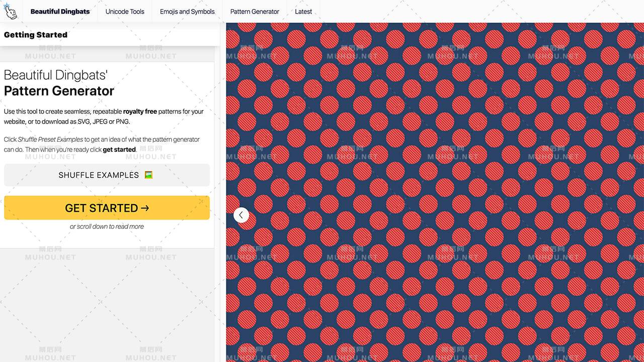Image resolution: width=644 pixels, height=362 pixels.
Task: Click the picture icon beside Shuffle Examples
Action: [x=148, y=175]
